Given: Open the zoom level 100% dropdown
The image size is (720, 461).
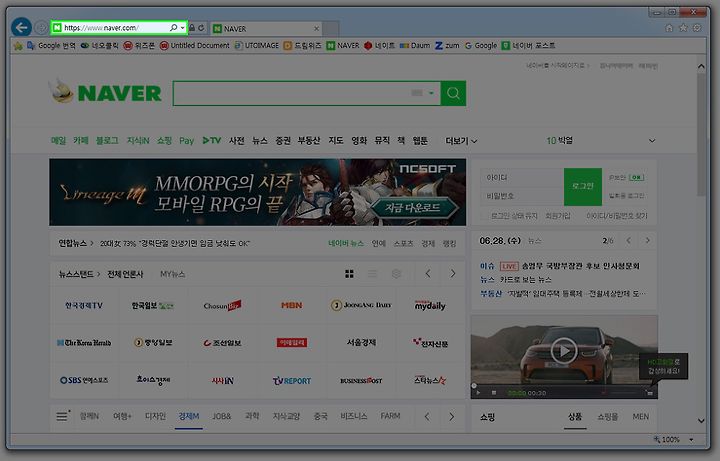Looking at the screenshot, I should tap(691, 440).
